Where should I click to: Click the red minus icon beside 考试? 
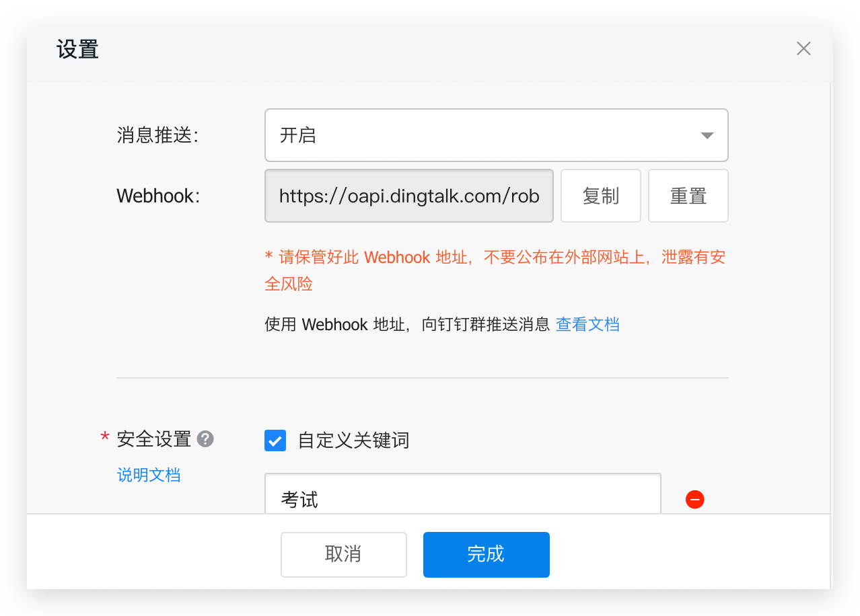click(694, 500)
